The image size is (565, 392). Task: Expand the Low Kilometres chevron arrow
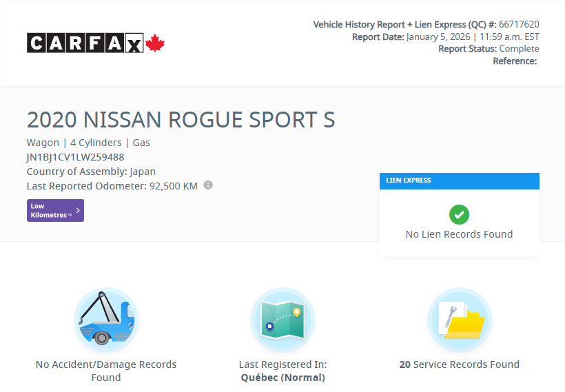[78, 211]
